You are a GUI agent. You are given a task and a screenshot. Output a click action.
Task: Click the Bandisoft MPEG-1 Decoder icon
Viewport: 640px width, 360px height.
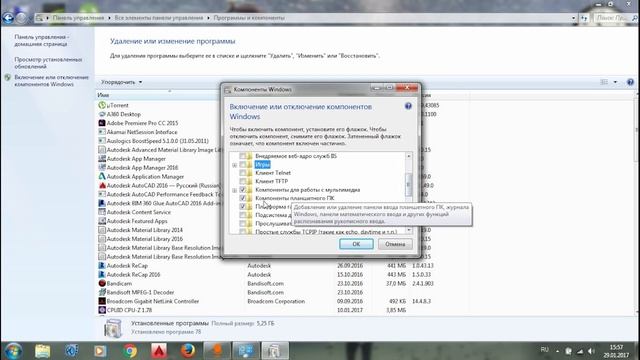click(x=102, y=292)
